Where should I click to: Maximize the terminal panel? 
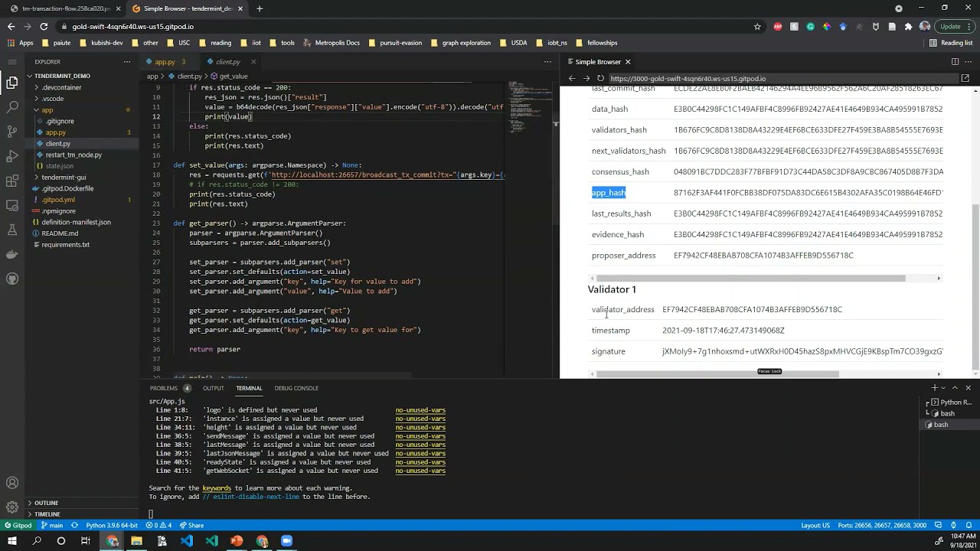click(x=955, y=388)
